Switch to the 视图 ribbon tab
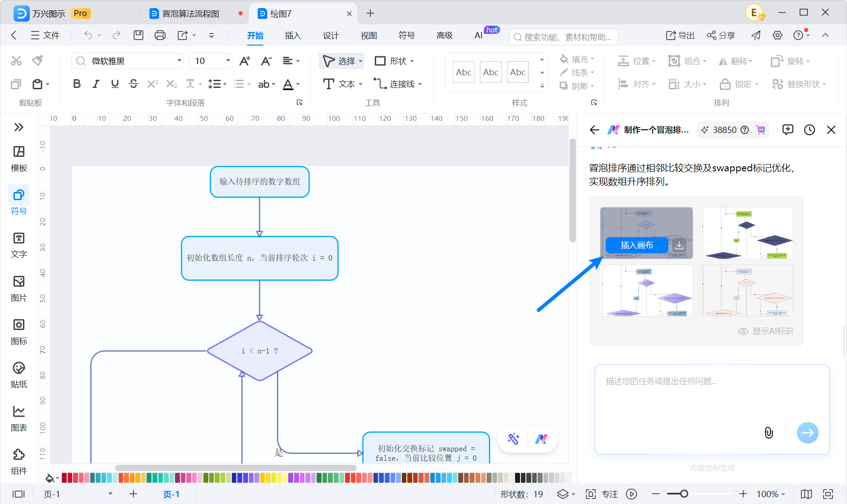847x504 pixels. 368,35
